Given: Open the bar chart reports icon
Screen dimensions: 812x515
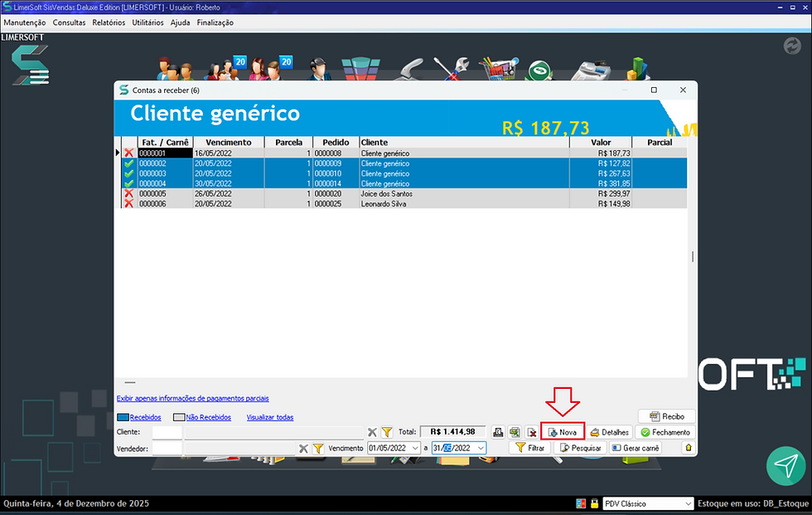Looking at the screenshot, I should tap(637, 68).
